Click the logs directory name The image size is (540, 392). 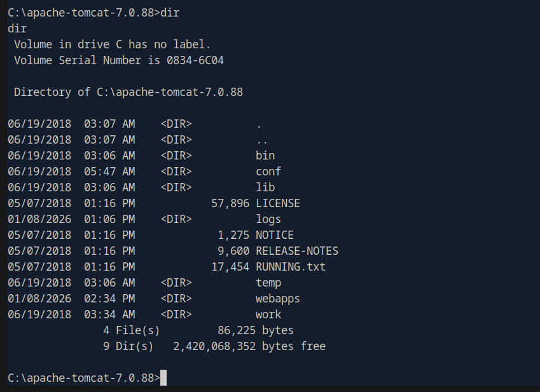click(268, 219)
